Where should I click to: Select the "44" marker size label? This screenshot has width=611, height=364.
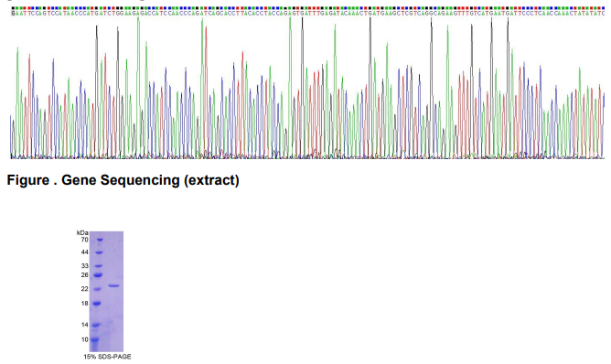pyautogui.click(x=84, y=252)
